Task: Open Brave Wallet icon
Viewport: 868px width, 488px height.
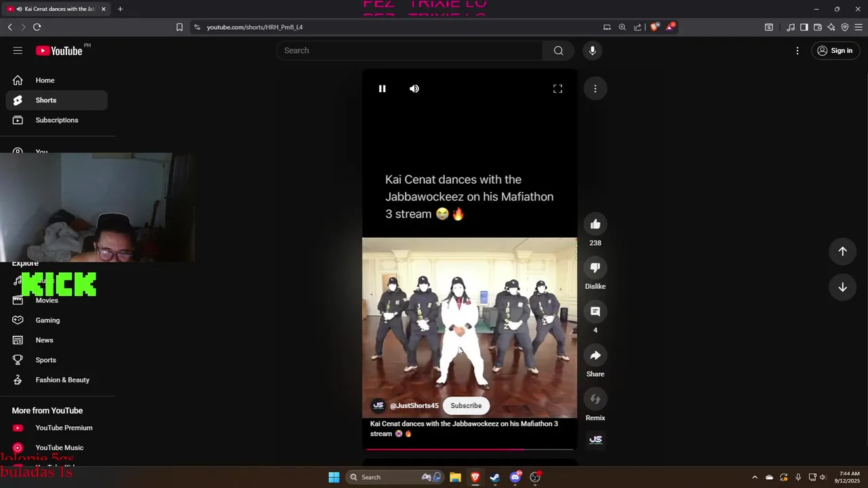Action: point(817,27)
